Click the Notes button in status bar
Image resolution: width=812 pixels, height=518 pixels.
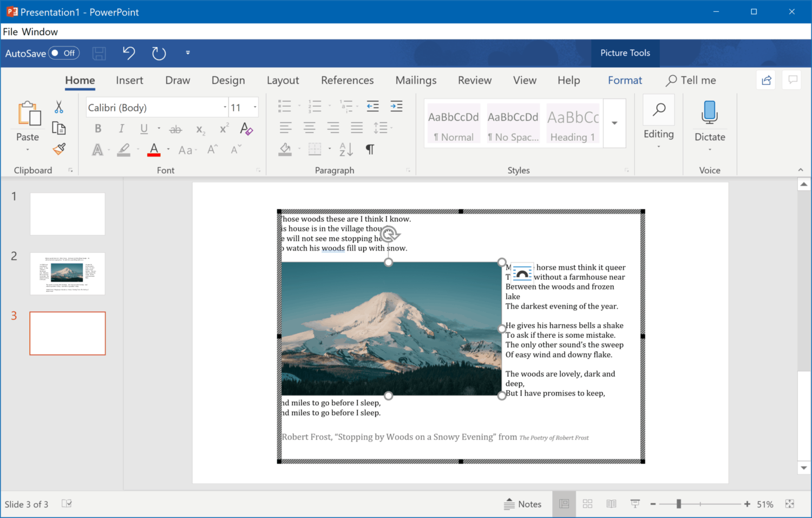522,504
